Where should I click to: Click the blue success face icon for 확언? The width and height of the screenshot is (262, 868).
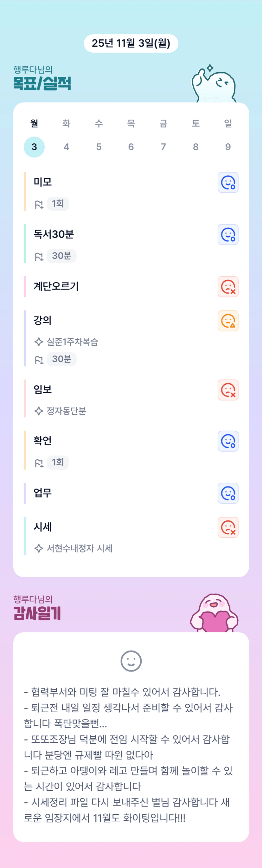pos(228,441)
